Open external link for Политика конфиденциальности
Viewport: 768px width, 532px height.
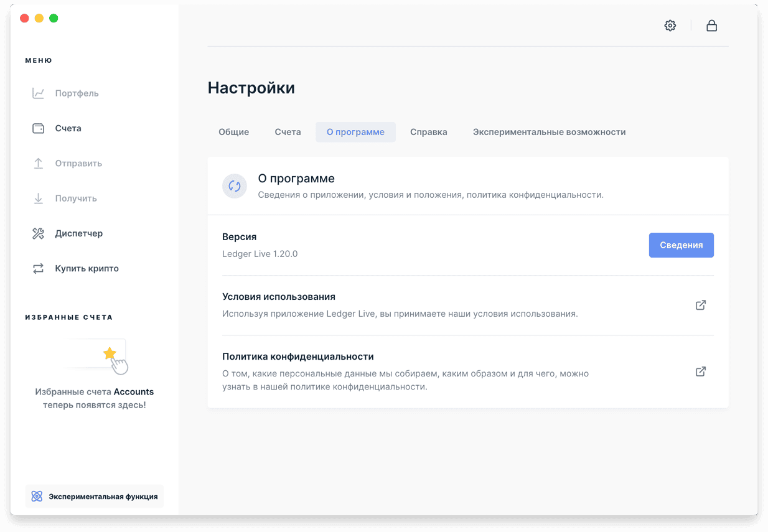pos(700,371)
